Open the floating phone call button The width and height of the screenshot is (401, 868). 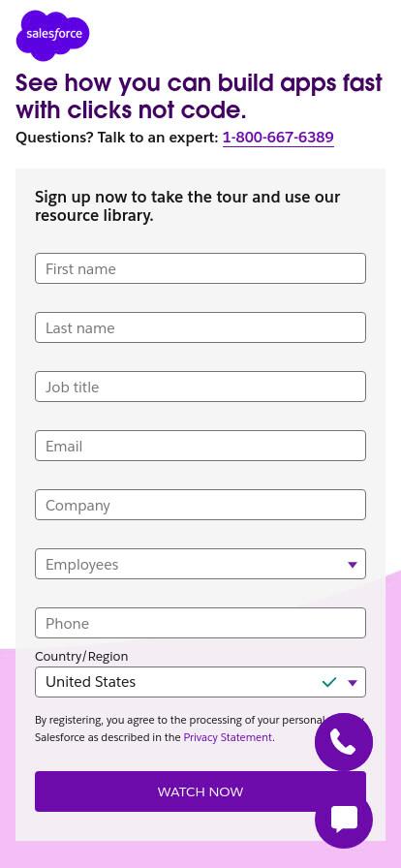point(344,742)
